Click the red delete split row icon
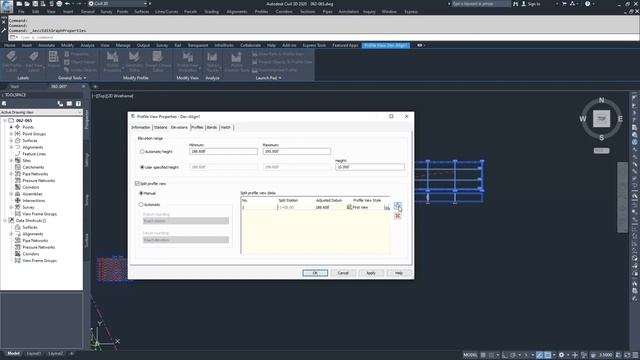640x360 pixels. coord(398,216)
